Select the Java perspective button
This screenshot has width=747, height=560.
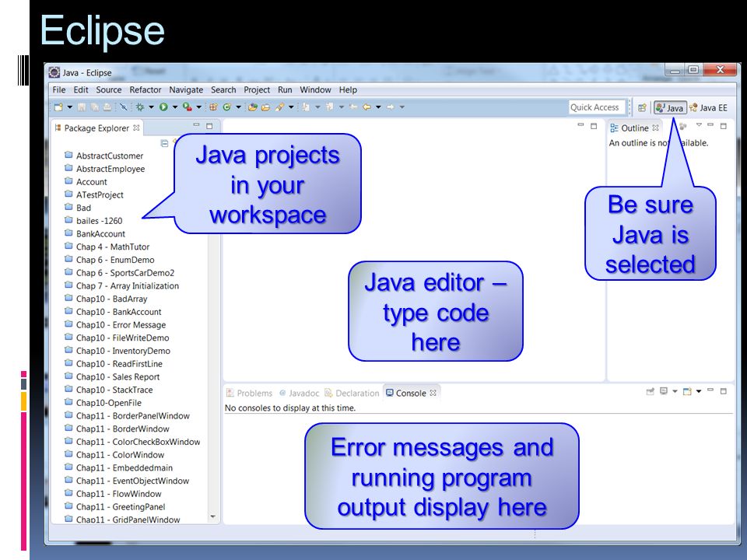[670, 107]
